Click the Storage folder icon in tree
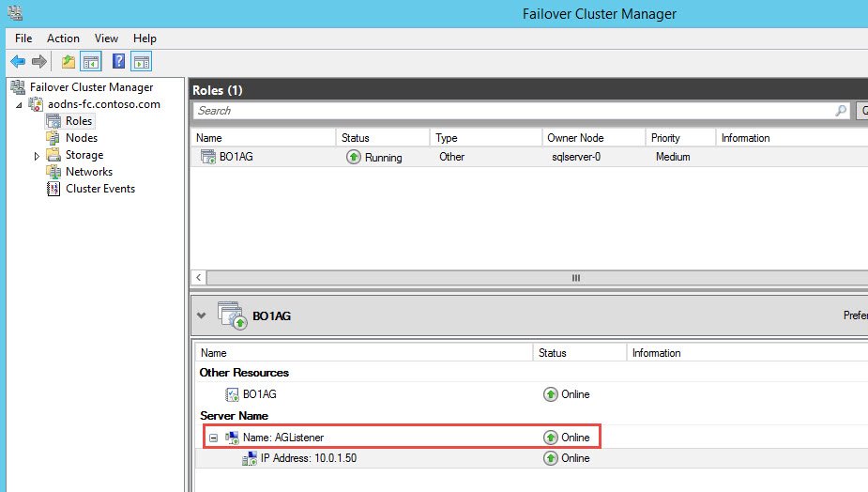 pos(53,155)
